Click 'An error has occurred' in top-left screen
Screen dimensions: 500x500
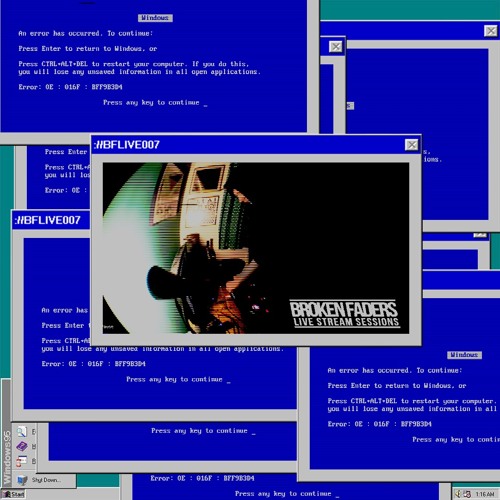(x=86, y=33)
